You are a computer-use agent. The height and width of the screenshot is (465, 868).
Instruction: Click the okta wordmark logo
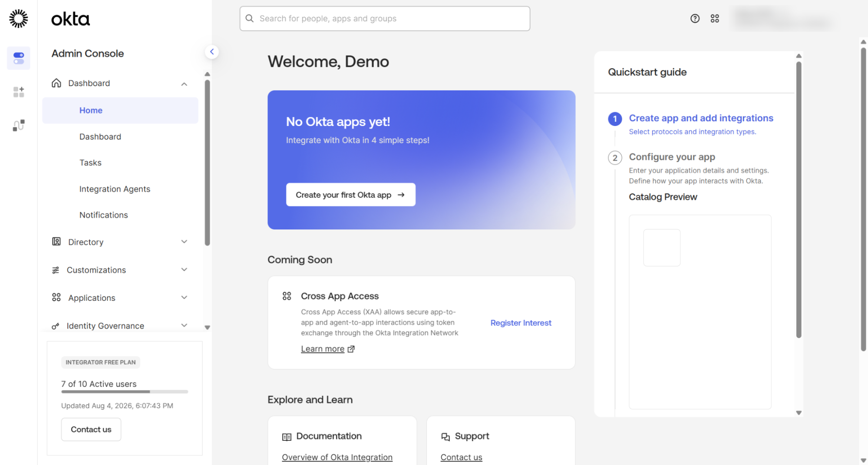click(70, 19)
